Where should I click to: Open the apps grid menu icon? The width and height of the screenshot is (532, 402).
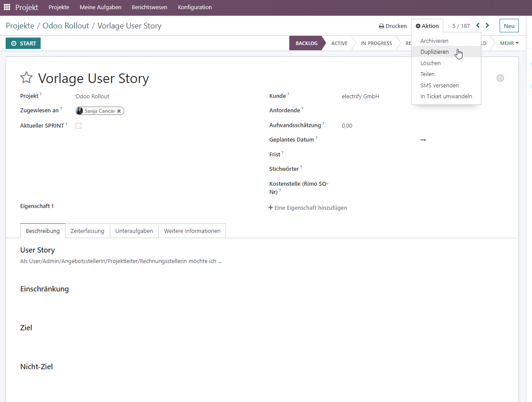pyautogui.click(x=7, y=7)
